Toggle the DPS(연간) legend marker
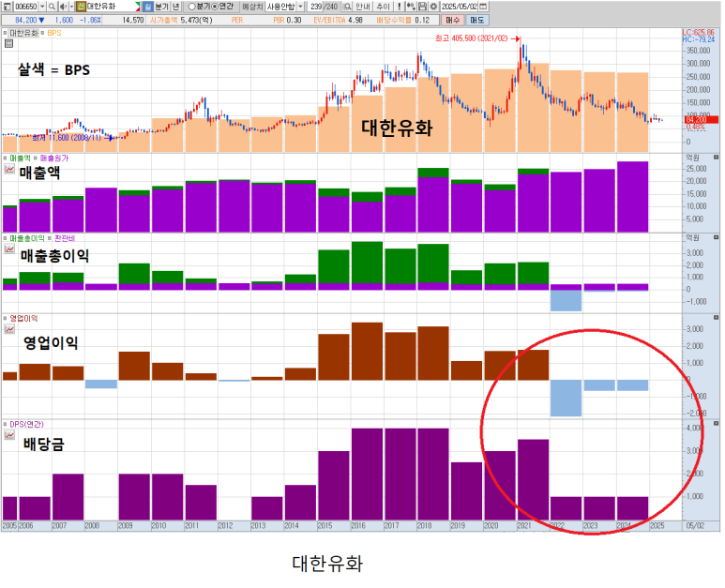Image resolution: width=725 pixels, height=588 pixels. click(x=5, y=424)
